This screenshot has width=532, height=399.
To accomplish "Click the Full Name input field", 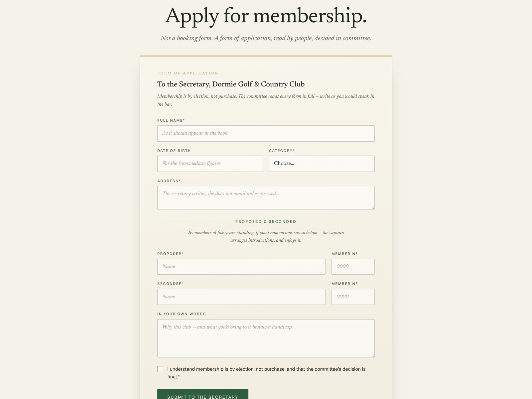I will click(266, 133).
